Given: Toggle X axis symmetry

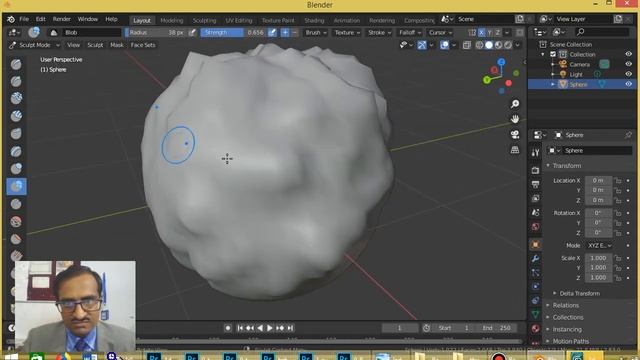Looking at the screenshot, I should pos(482,33).
